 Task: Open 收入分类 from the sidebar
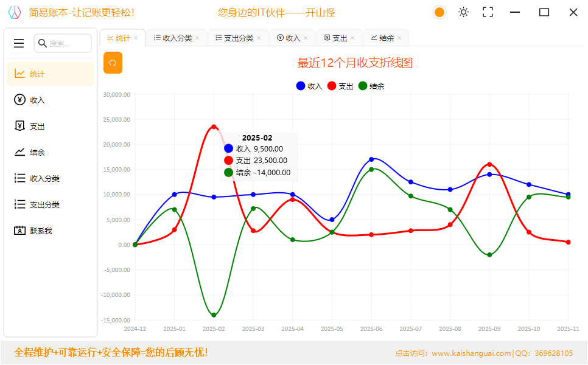tap(51, 178)
